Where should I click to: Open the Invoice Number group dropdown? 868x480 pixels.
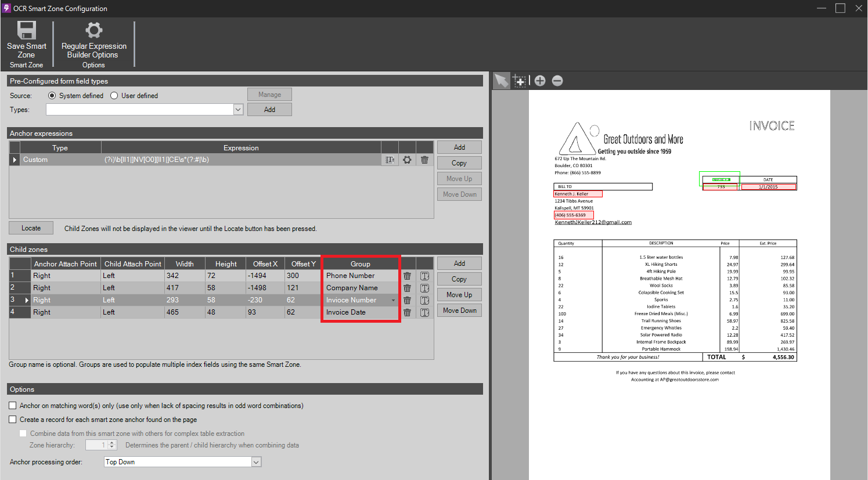point(393,301)
